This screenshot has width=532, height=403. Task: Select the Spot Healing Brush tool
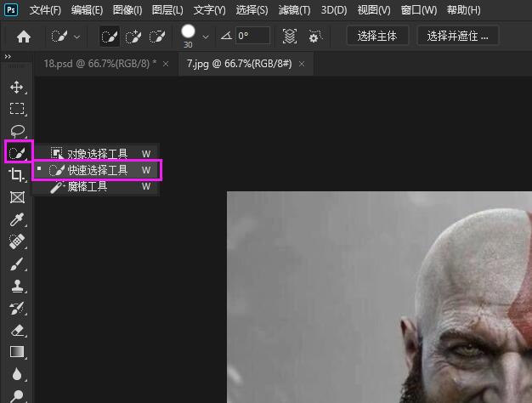coord(17,241)
